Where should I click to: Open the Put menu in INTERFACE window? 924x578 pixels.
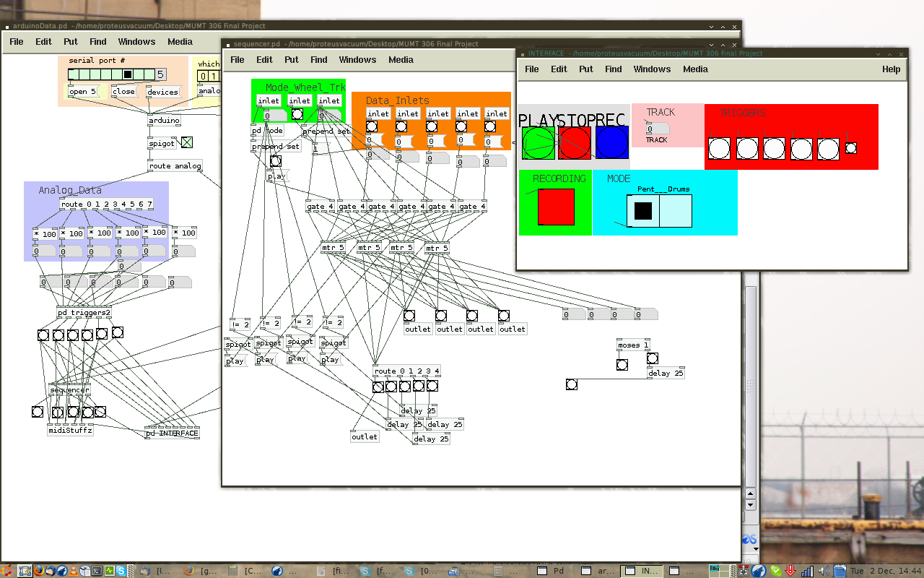[x=586, y=69]
